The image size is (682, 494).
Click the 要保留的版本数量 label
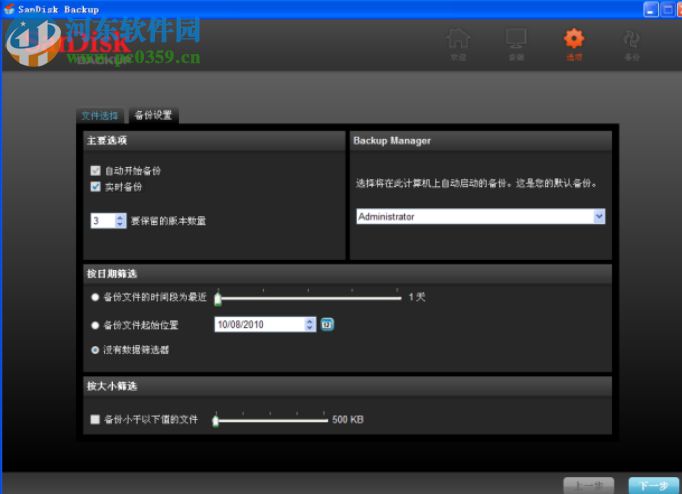168,221
